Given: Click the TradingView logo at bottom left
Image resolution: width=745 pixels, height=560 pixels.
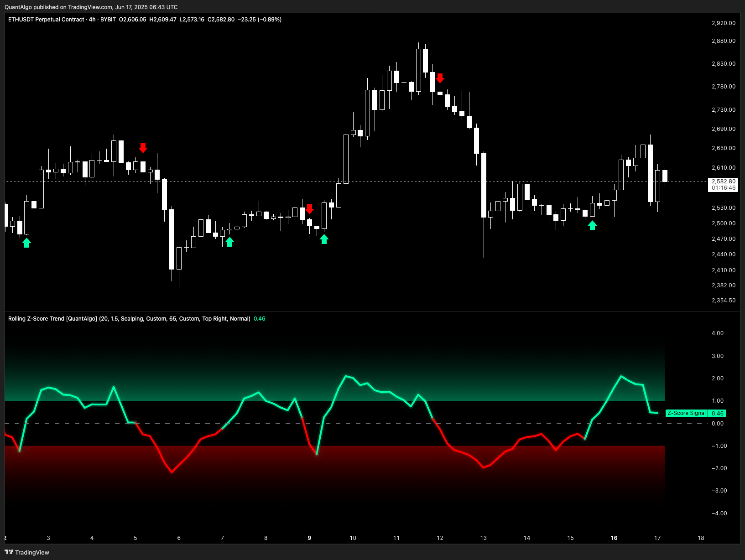Looking at the screenshot, I should coord(27,552).
